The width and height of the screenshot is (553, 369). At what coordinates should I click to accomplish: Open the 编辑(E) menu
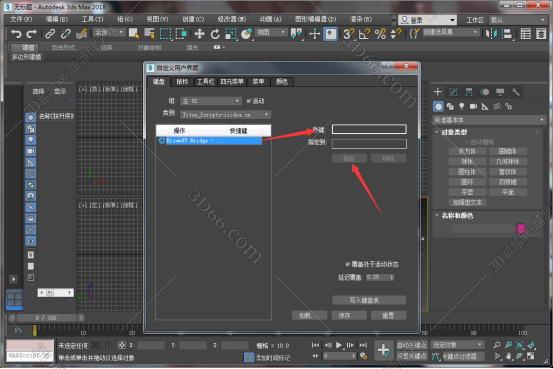tap(57, 19)
